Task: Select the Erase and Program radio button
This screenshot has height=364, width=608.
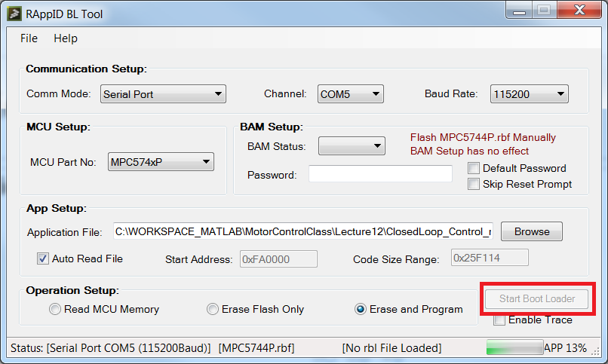Action: pyautogui.click(x=361, y=309)
